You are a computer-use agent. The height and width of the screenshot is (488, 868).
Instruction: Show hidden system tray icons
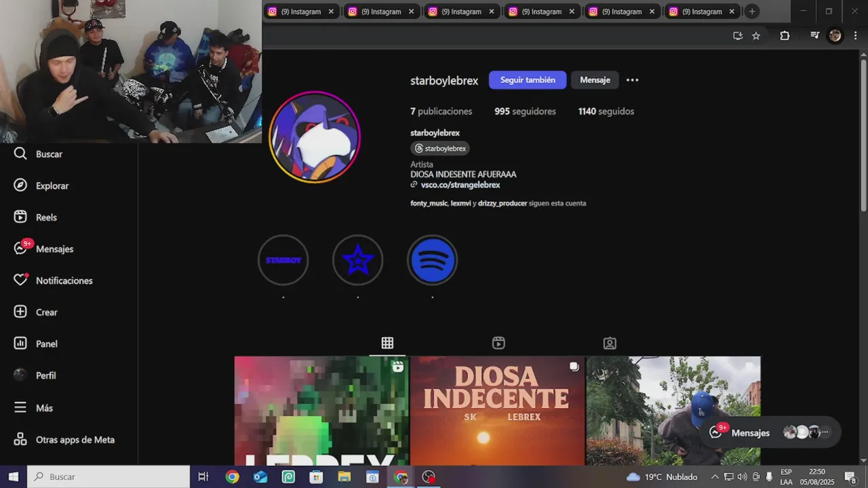click(x=715, y=476)
